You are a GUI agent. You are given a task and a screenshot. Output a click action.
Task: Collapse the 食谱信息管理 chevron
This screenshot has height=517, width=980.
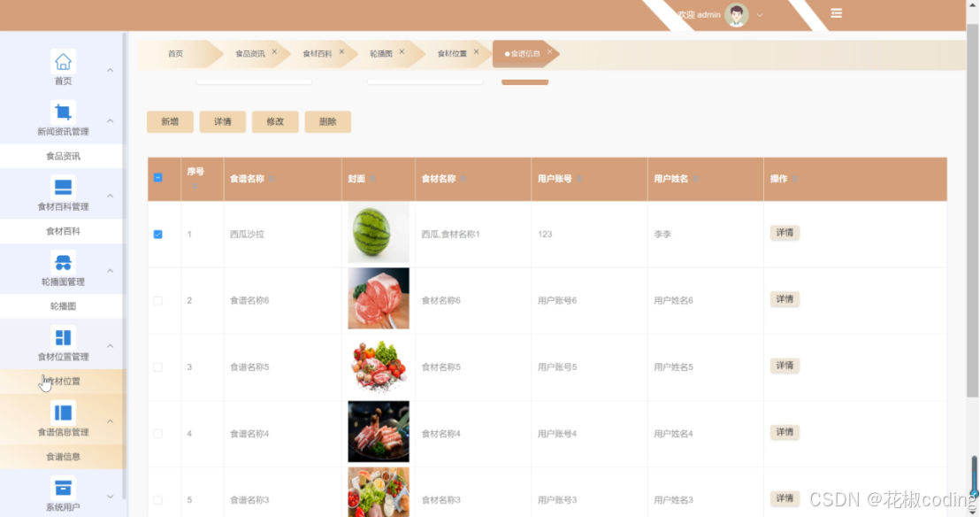coord(110,421)
